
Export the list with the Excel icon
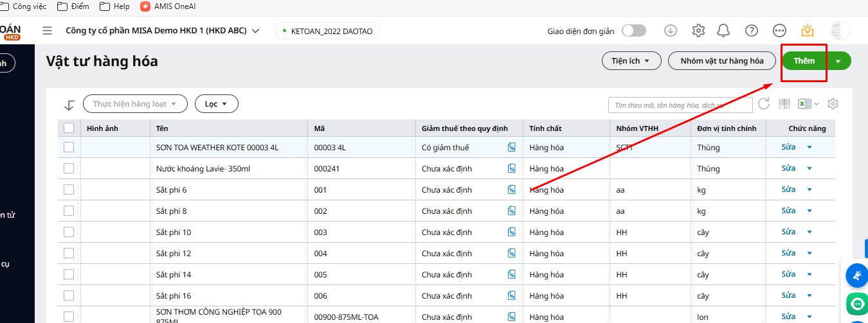[x=804, y=103]
